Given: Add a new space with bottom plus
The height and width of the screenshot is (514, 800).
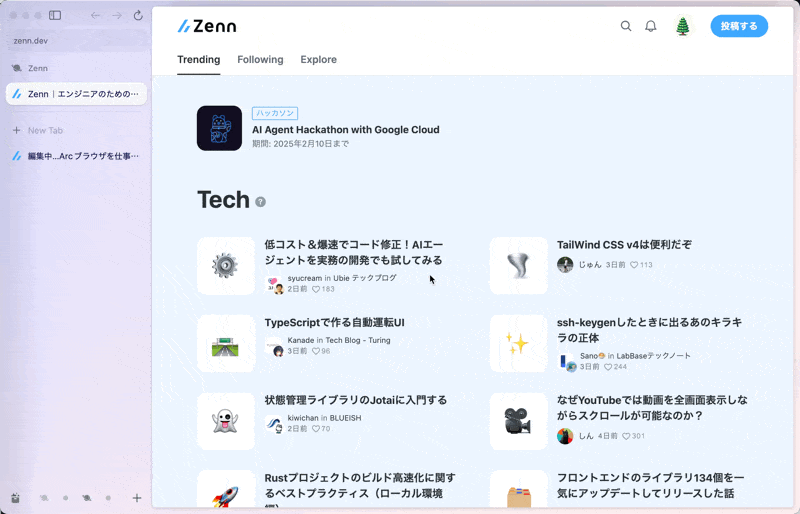Looking at the screenshot, I should coord(137,498).
